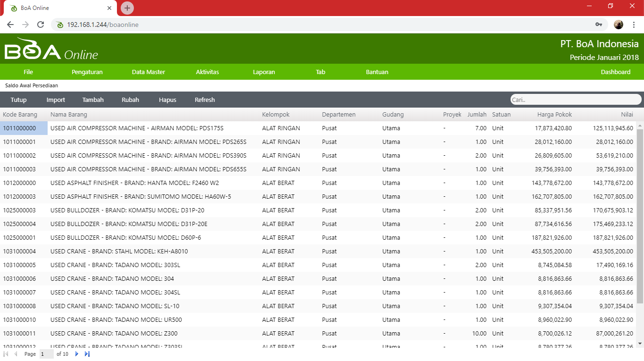Click the browser back arrow
The height and width of the screenshot is (361, 644).
(10, 25)
